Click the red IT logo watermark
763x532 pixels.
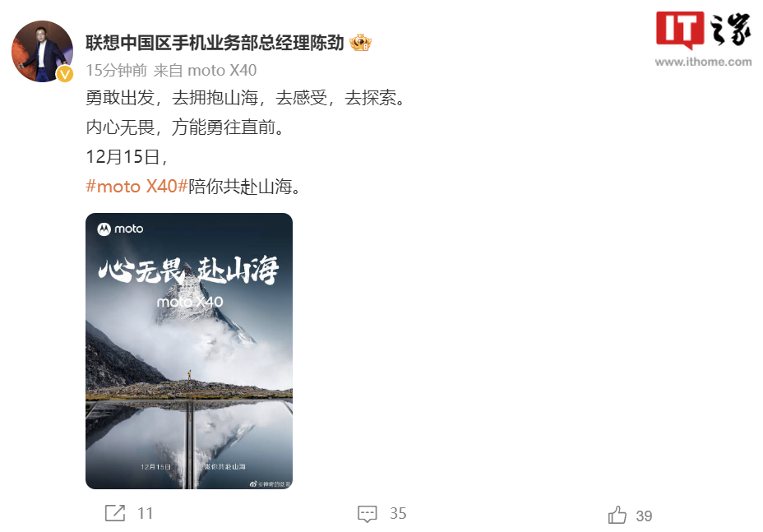tap(680, 30)
